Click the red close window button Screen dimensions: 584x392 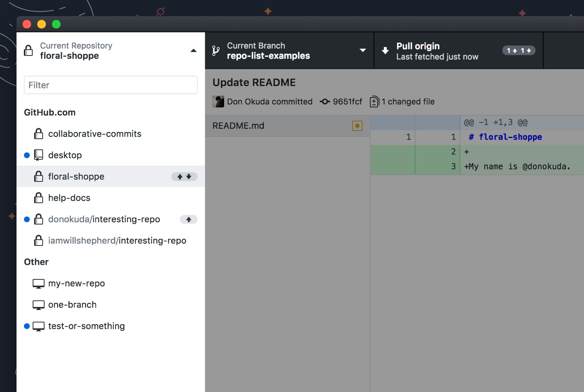(27, 24)
